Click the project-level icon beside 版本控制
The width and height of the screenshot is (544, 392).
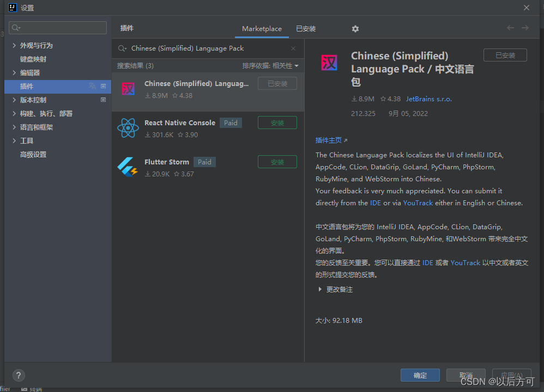click(x=103, y=100)
